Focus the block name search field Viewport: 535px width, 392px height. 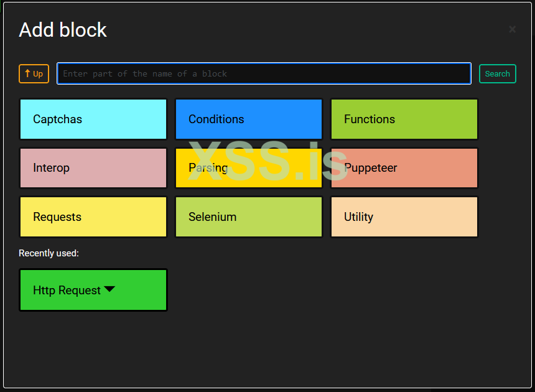click(x=264, y=73)
